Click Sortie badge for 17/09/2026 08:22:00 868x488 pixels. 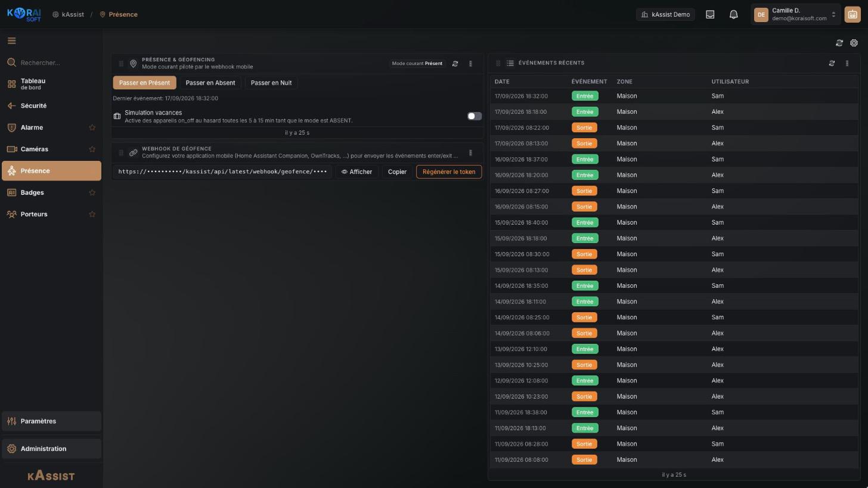[584, 128]
